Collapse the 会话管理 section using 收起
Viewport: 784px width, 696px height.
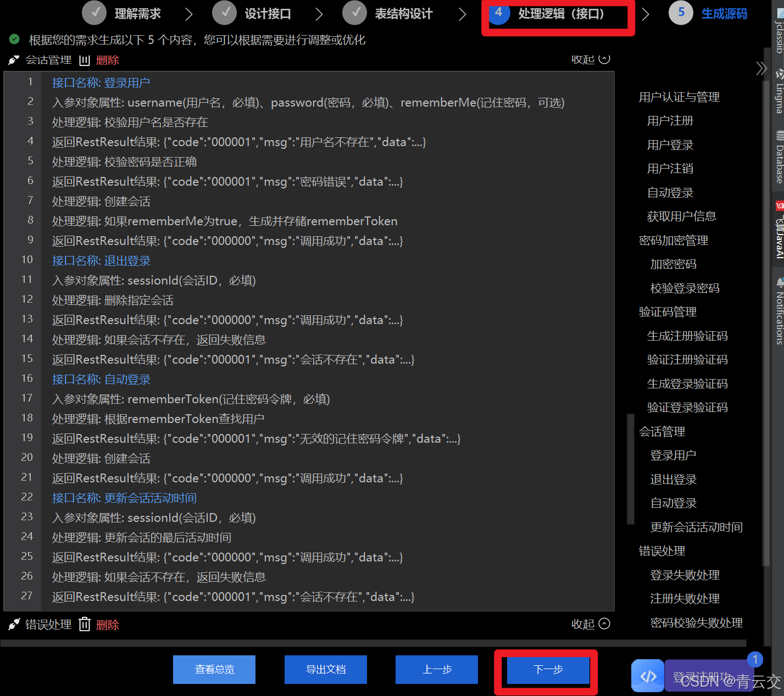591,59
